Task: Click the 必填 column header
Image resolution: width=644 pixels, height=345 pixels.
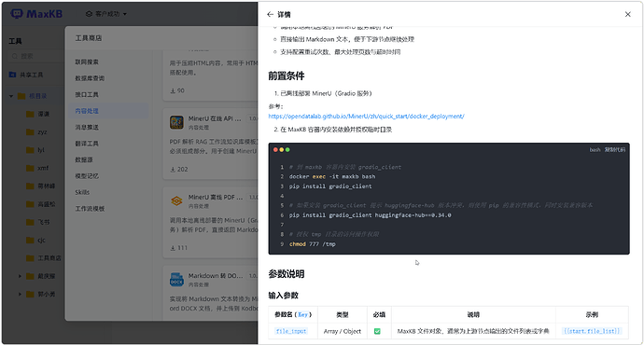Action: click(379, 314)
